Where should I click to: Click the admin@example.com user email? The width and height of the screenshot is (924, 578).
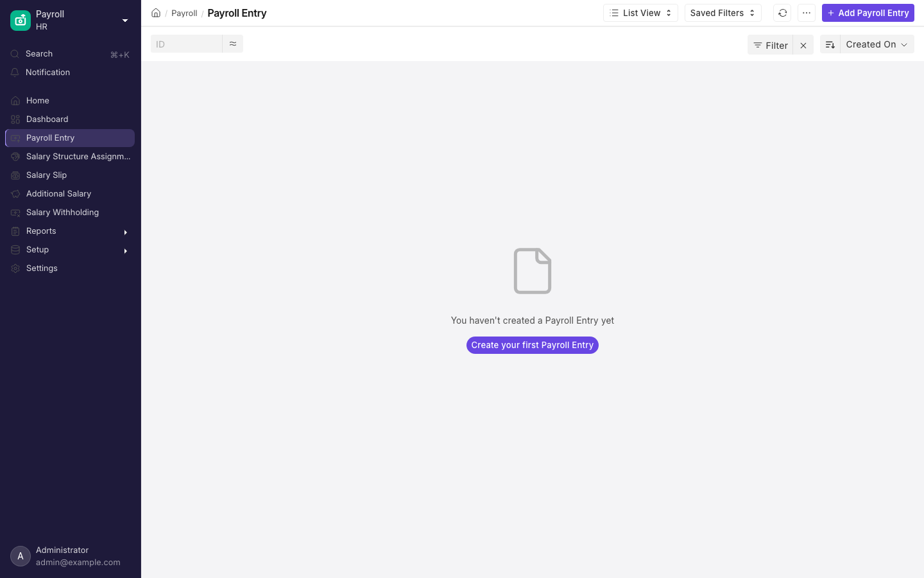[x=78, y=563]
